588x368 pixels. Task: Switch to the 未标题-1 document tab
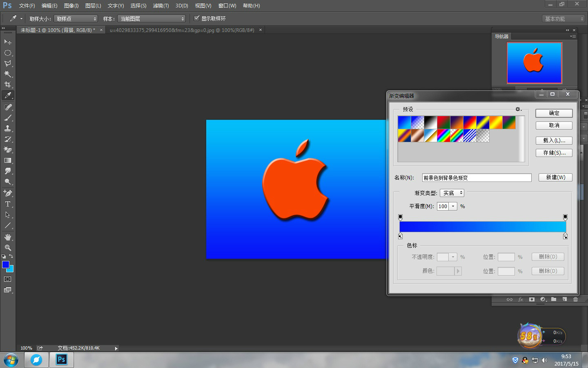tap(58, 30)
